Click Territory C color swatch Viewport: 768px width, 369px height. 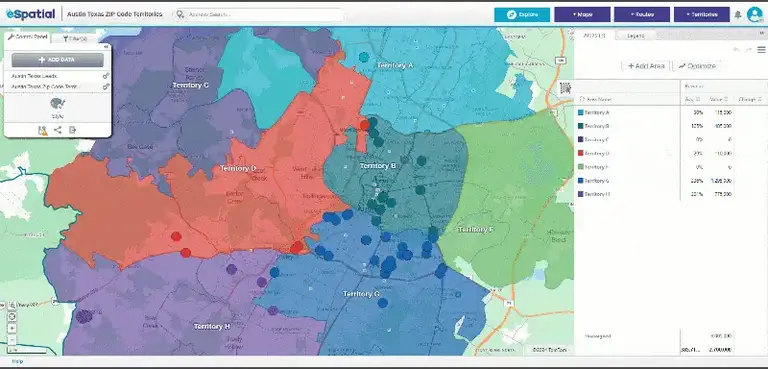point(580,140)
